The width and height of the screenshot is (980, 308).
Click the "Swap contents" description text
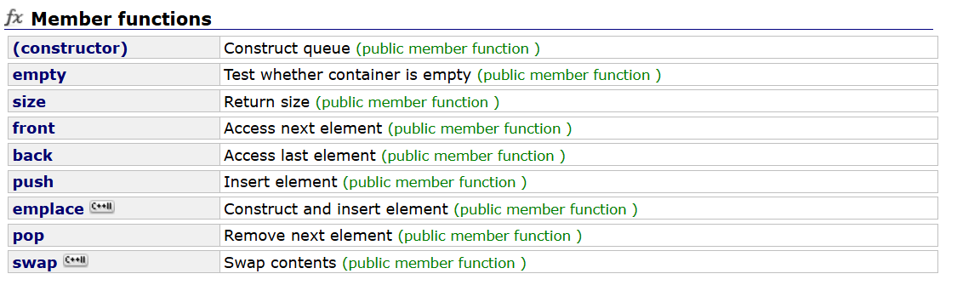(281, 263)
